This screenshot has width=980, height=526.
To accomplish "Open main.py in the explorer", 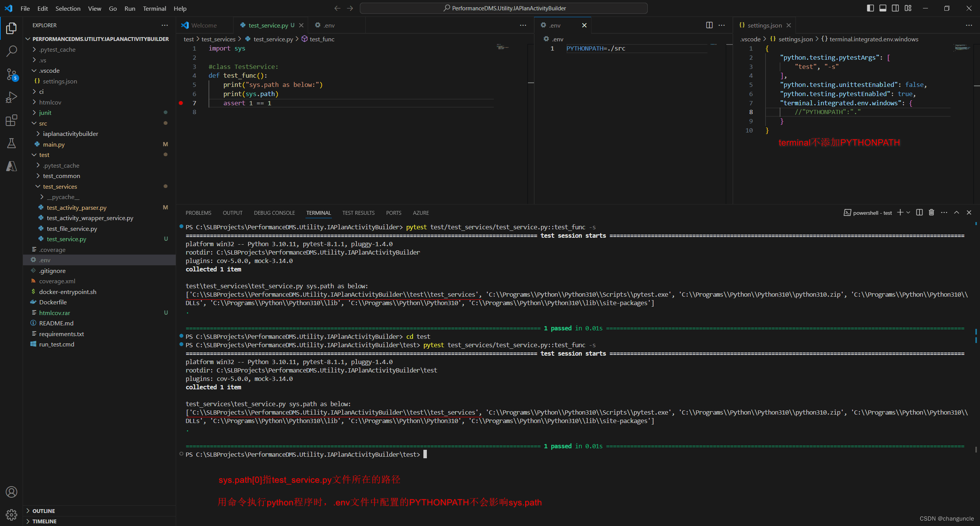I will click(54, 144).
